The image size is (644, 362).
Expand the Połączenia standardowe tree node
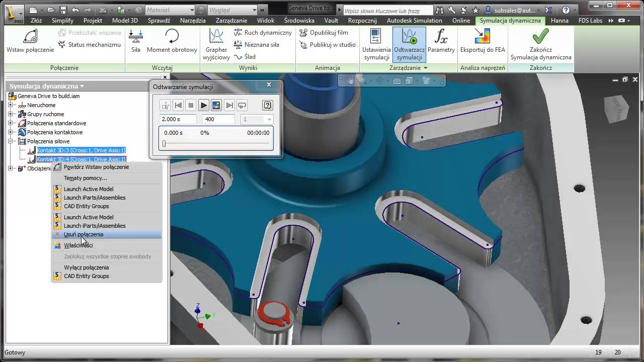pos(11,123)
